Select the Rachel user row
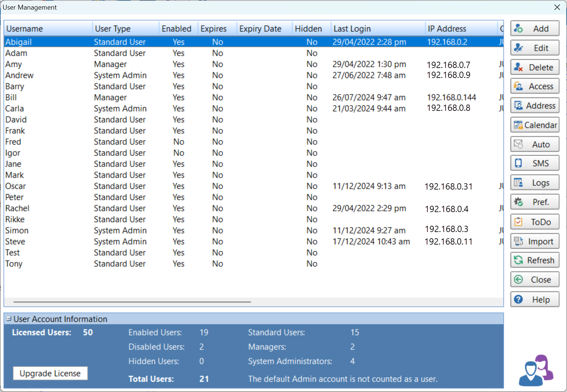The image size is (567, 392). click(x=254, y=208)
